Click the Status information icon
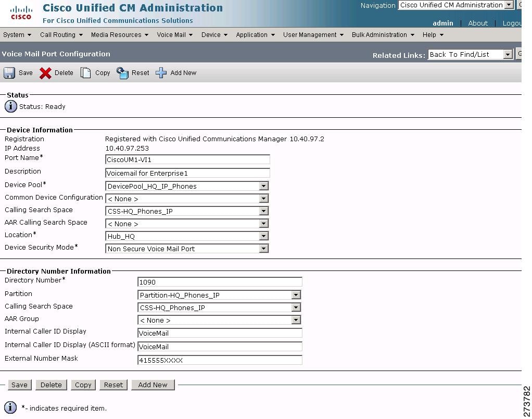Image resolution: width=532 pixels, height=419 pixels. coord(10,106)
